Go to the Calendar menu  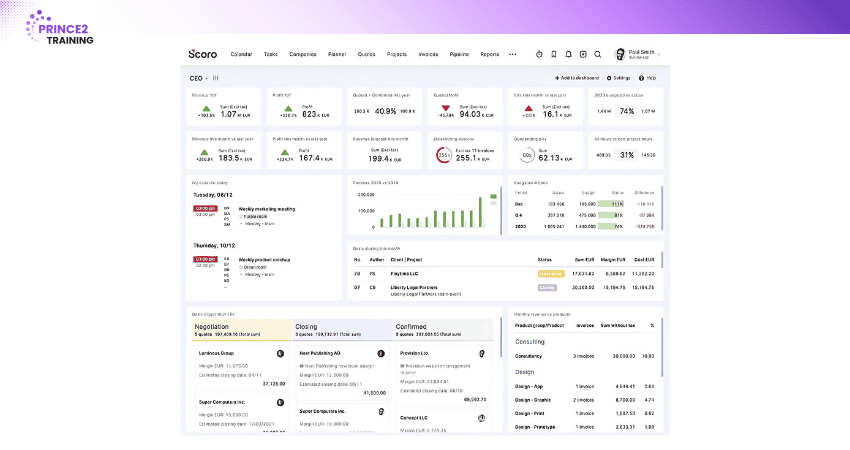coord(241,54)
